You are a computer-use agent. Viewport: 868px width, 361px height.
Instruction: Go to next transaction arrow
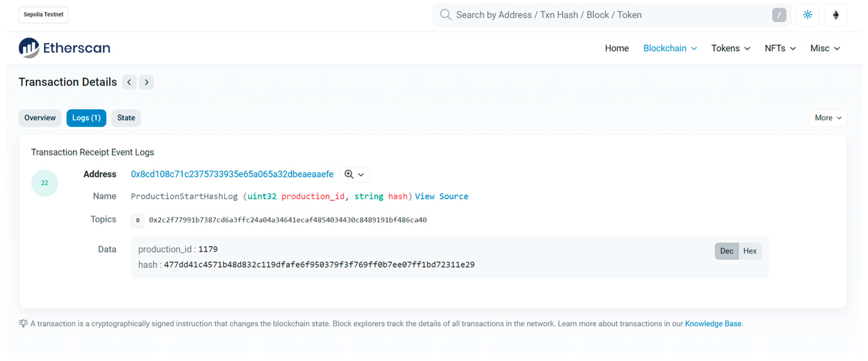point(146,82)
